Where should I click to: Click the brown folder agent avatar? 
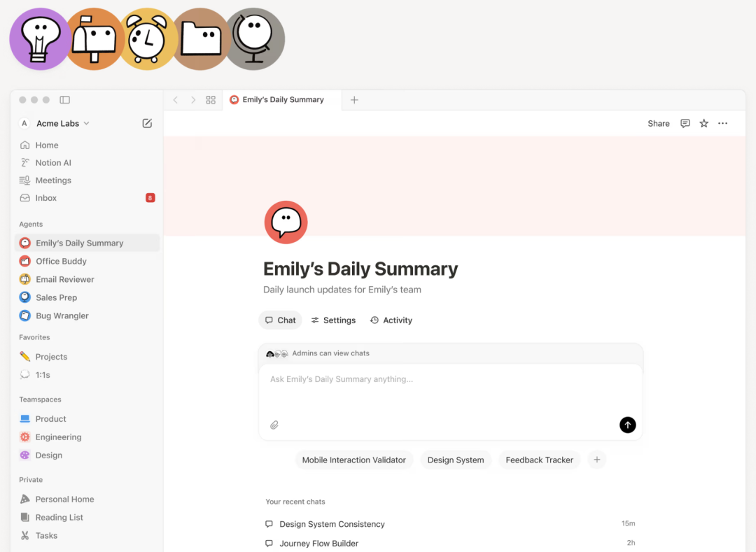tap(201, 39)
